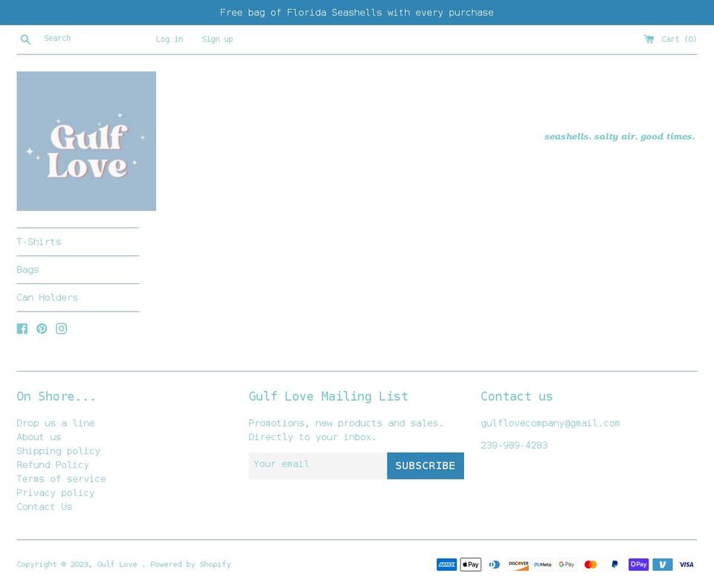Open the T-Shirts collection
Screen dimensions: 714x588
39,242
